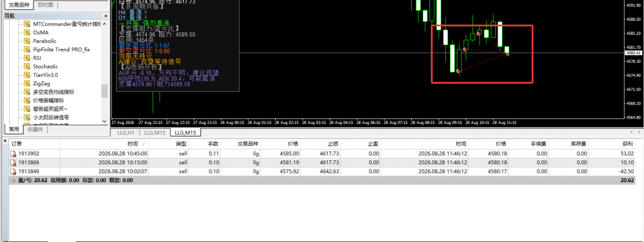
Task: Select the 小太阳反转信号 indicator icon
Action: tap(27, 118)
